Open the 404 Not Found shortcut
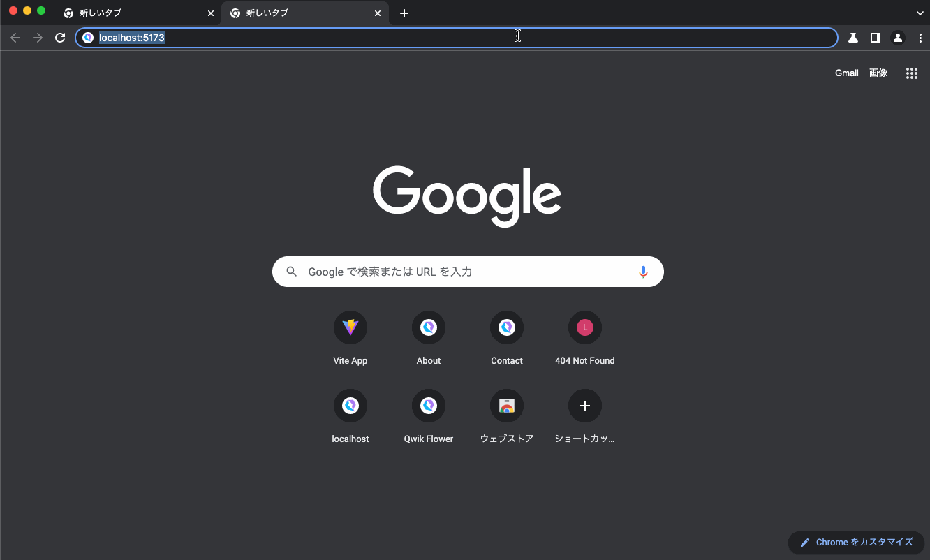The image size is (930, 560). pyautogui.click(x=585, y=340)
